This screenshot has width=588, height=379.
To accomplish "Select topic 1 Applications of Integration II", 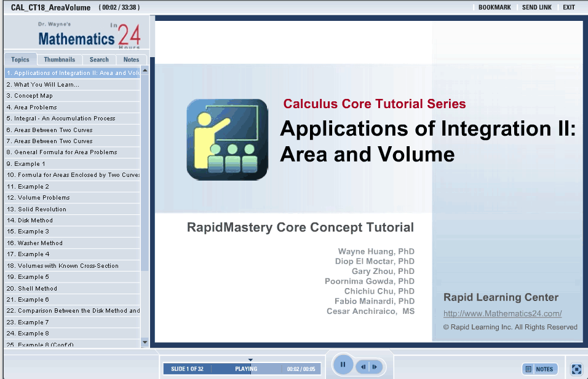I will [x=73, y=73].
